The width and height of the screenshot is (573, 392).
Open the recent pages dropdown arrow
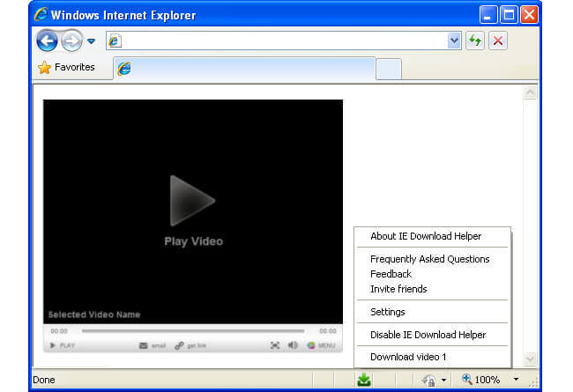91,41
